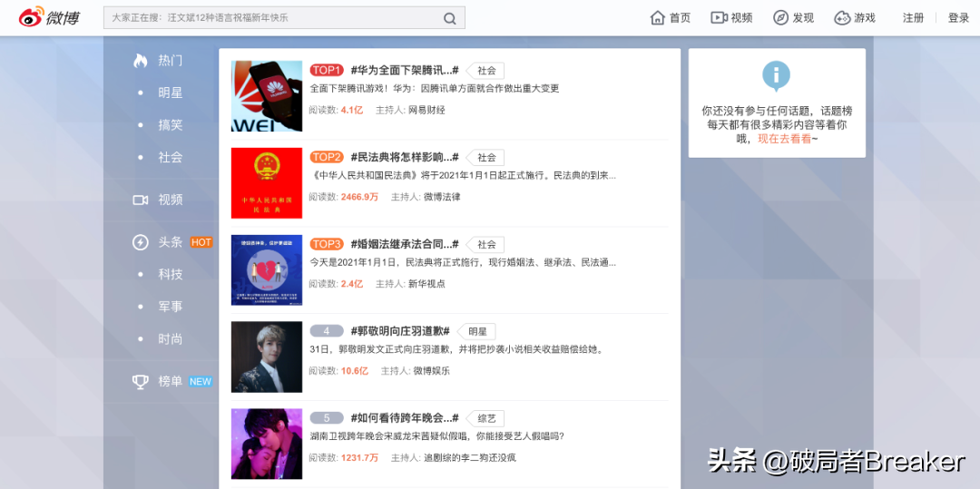Open topic #如何看待跨年晚会...#
Image resolution: width=980 pixels, height=489 pixels.
click(405, 418)
